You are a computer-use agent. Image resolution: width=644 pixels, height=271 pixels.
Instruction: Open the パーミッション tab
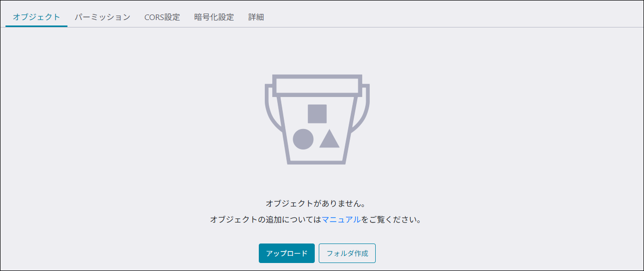click(102, 17)
